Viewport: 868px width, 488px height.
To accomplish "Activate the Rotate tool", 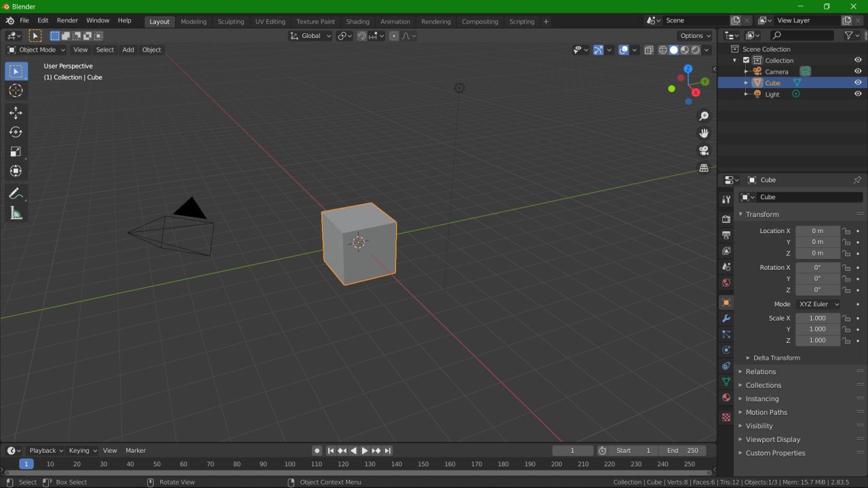I will click(x=16, y=132).
